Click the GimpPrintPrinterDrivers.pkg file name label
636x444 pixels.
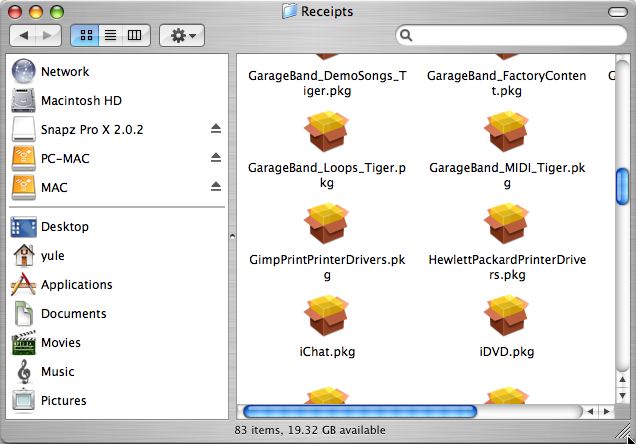point(327,267)
